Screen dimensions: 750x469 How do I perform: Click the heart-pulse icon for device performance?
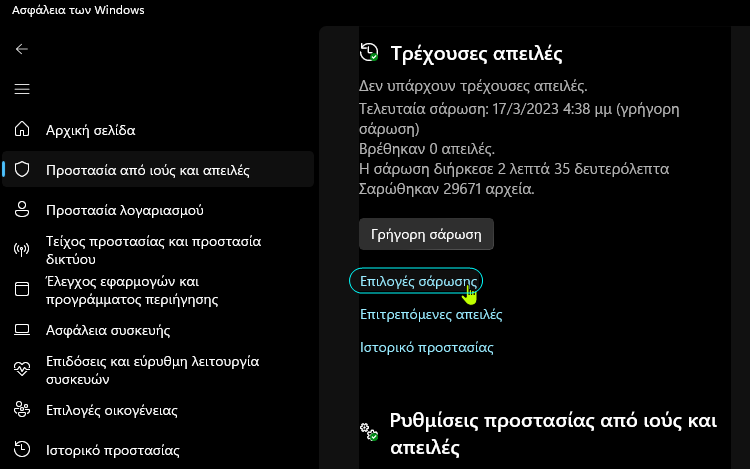(22, 369)
